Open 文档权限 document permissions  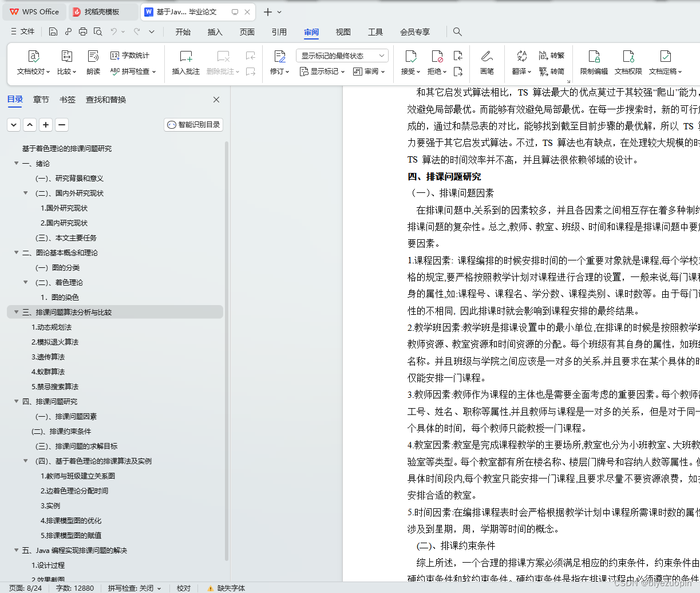click(x=628, y=62)
